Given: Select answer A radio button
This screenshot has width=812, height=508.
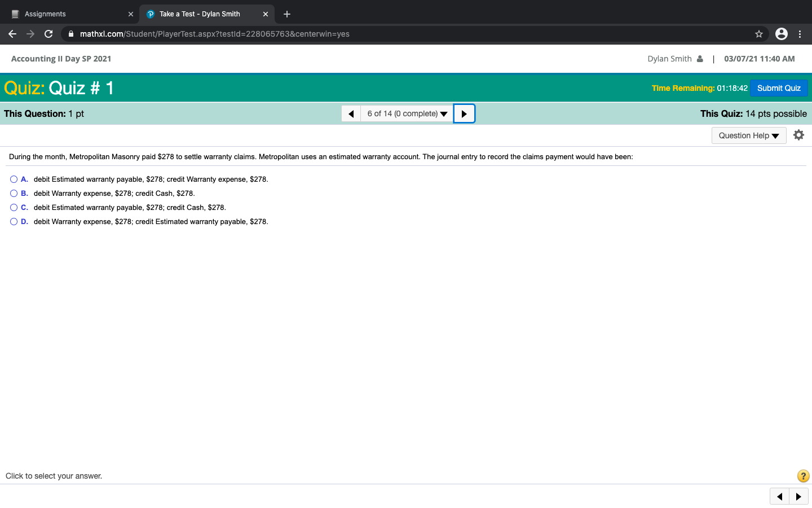Looking at the screenshot, I should (x=14, y=179).
